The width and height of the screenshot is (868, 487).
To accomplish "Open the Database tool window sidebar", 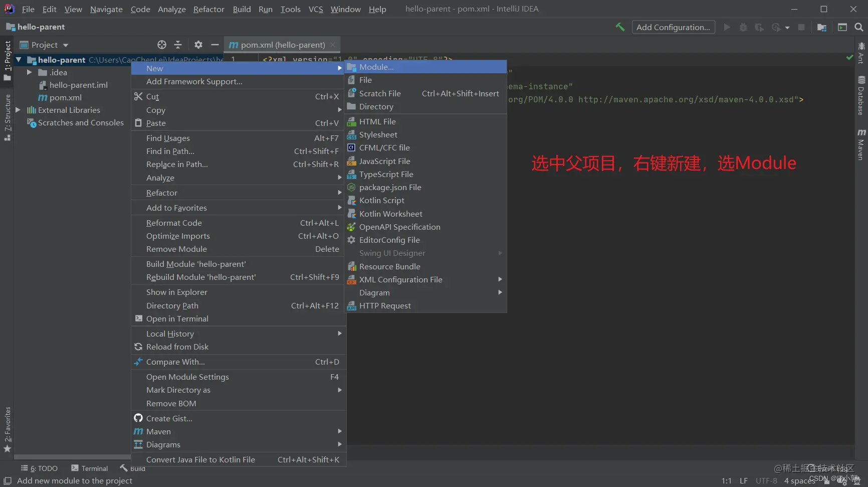I will click(x=861, y=95).
